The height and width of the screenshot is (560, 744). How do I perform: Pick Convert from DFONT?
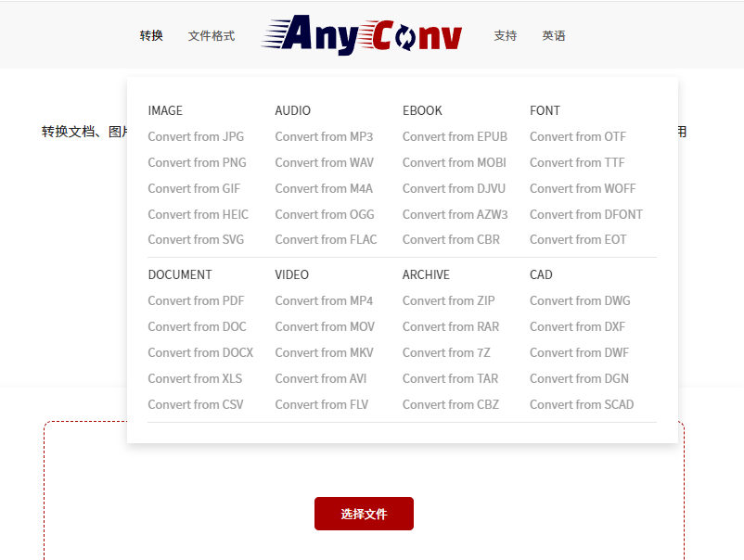point(586,214)
